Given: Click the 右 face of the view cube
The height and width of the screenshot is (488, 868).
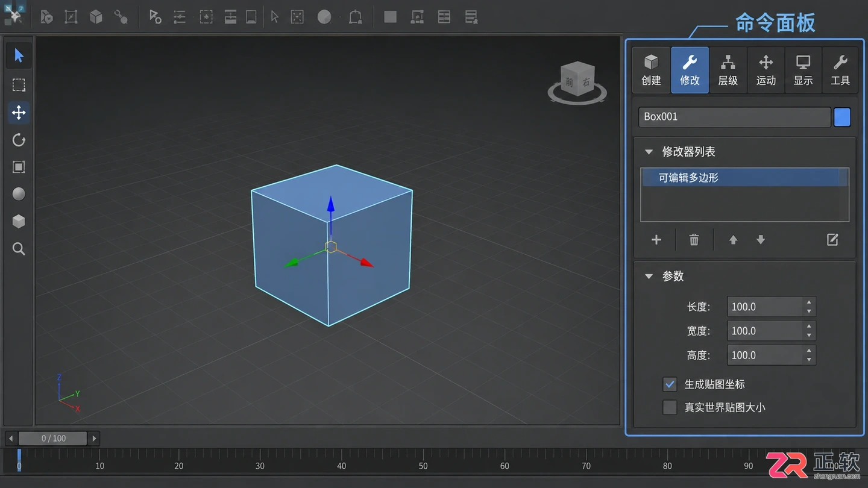Looking at the screenshot, I should (x=587, y=83).
